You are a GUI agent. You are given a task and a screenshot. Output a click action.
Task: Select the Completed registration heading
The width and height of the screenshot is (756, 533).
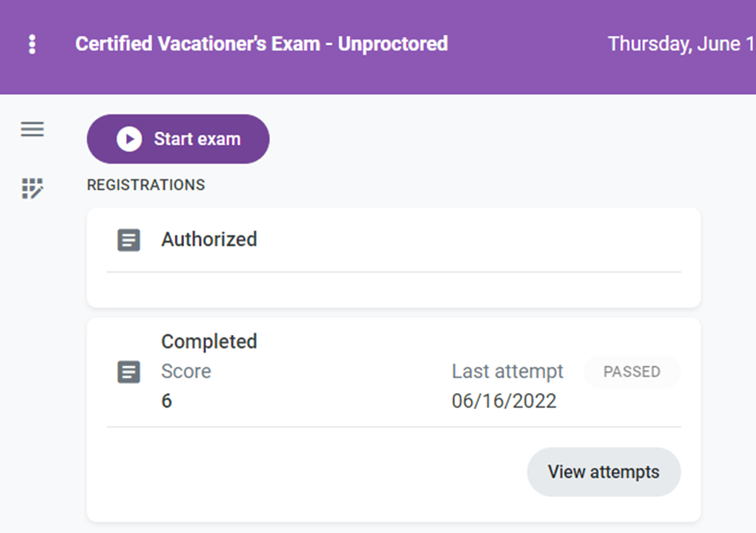coord(209,341)
